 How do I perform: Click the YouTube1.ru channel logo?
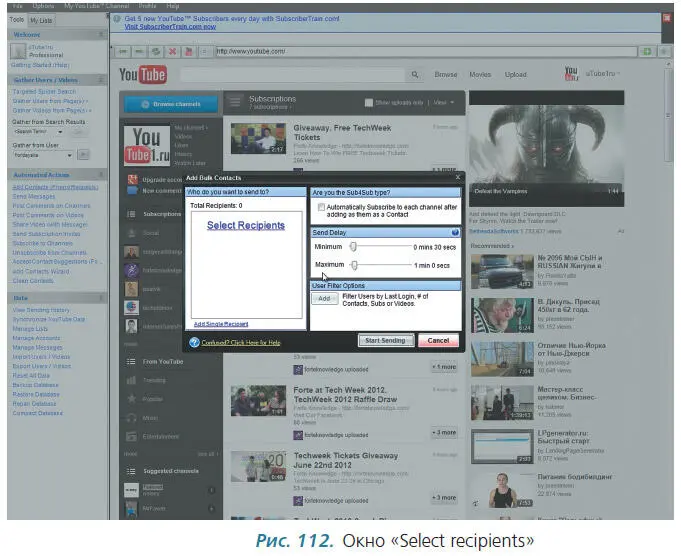[x=147, y=146]
